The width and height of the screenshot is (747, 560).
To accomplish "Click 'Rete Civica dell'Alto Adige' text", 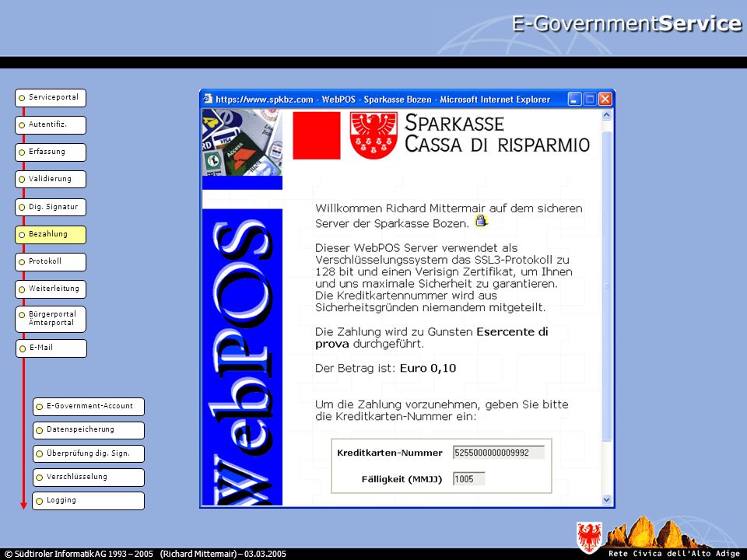I will point(674,553).
